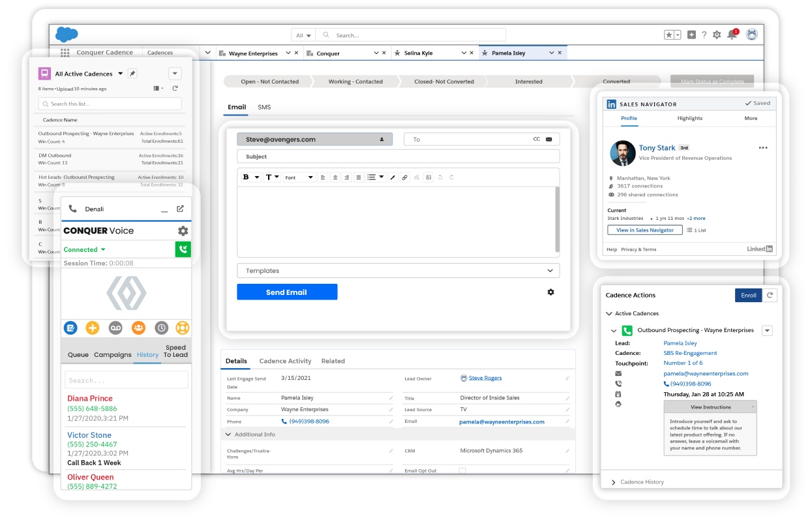The width and height of the screenshot is (812, 522).
Task: Click the global actions plus icon
Action: [x=691, y=35]
